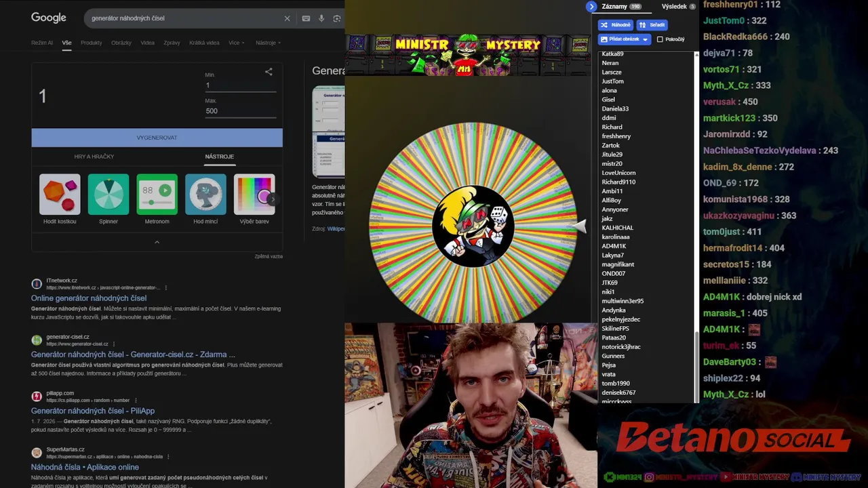Shuffle entries with Náhodně button

[616, 25]
